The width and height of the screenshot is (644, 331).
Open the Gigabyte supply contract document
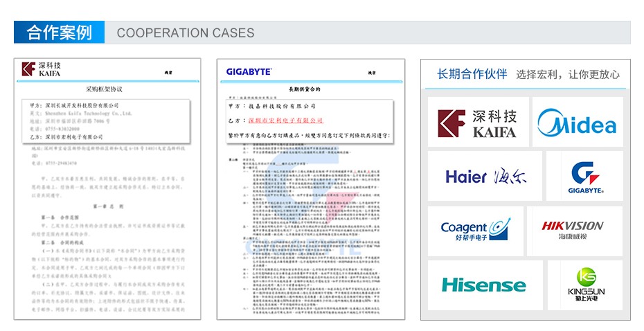[x=311, y=189]
